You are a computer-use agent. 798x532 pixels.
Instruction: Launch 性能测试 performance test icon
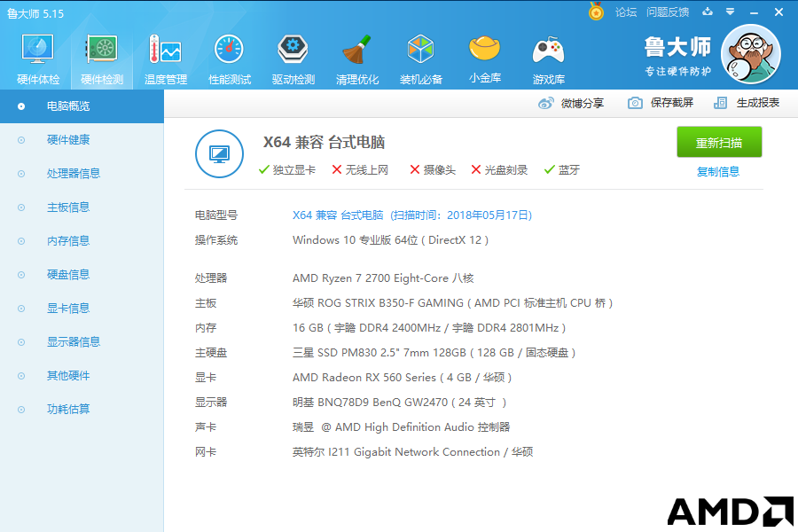pyautogui.click(x=229, y=50)
